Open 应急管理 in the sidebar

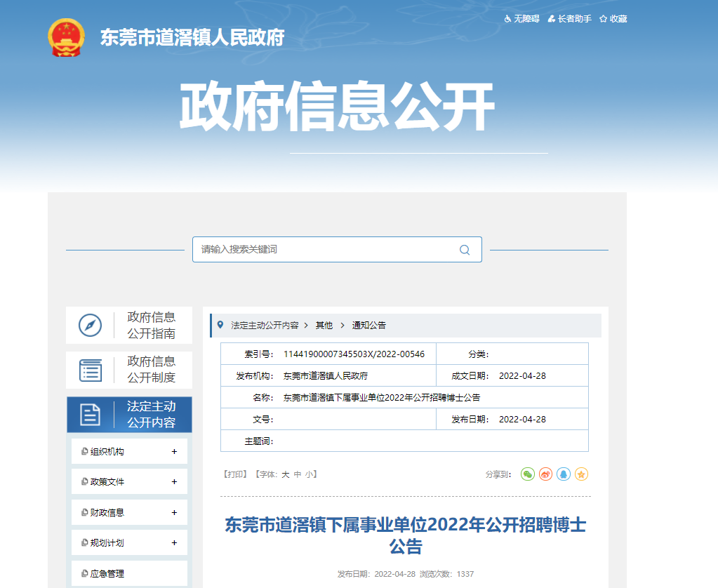(x=107, y=573)
